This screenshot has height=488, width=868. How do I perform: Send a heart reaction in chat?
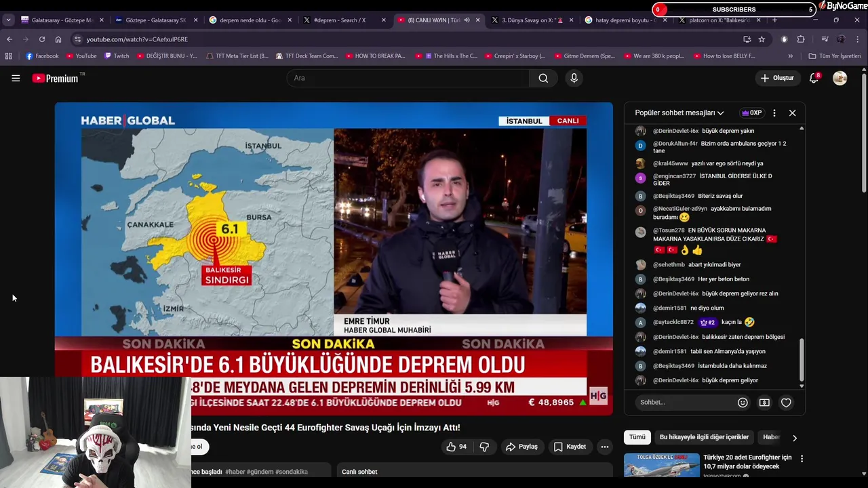786,403
